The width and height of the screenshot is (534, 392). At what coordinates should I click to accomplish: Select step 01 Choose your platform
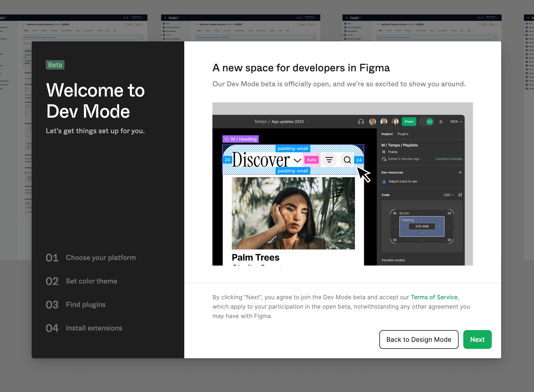click(x=91, y=258)
